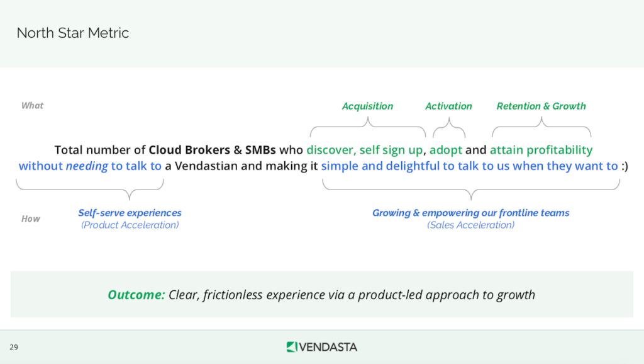Click the curly brace above 'attain profitability'

541,130
